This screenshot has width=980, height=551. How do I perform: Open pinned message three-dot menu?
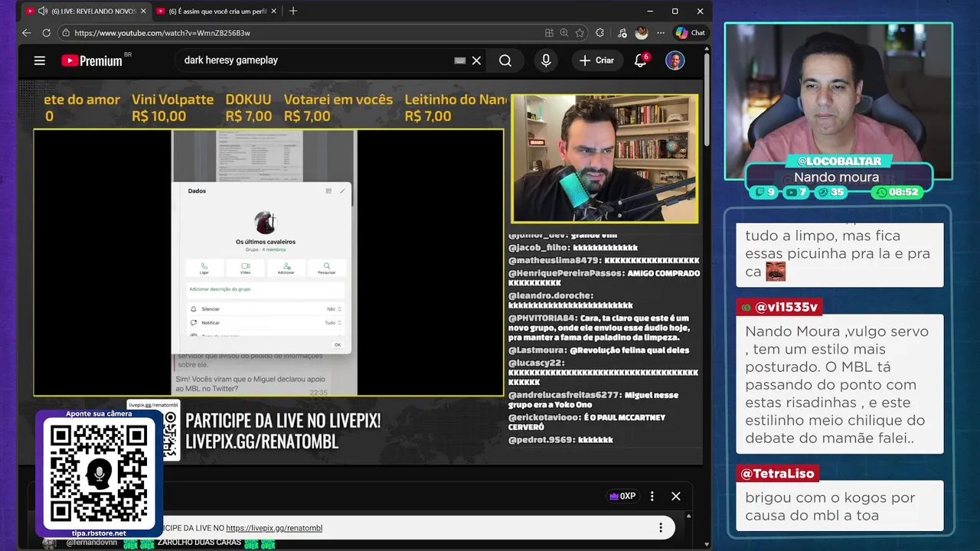(661, 527)
